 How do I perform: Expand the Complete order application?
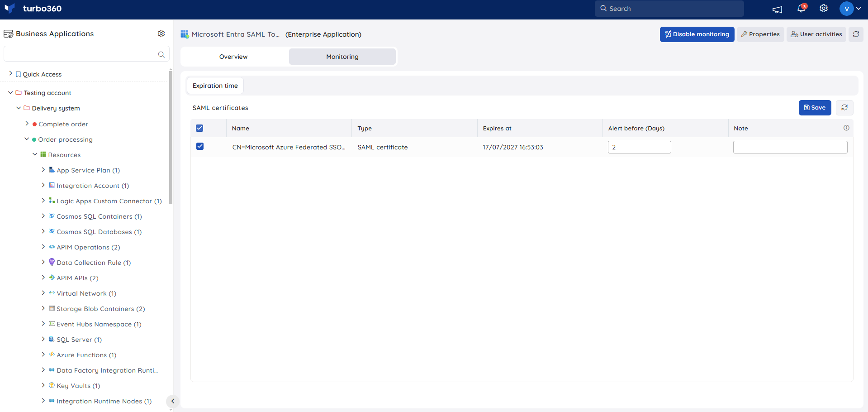(x=27, y=123)
